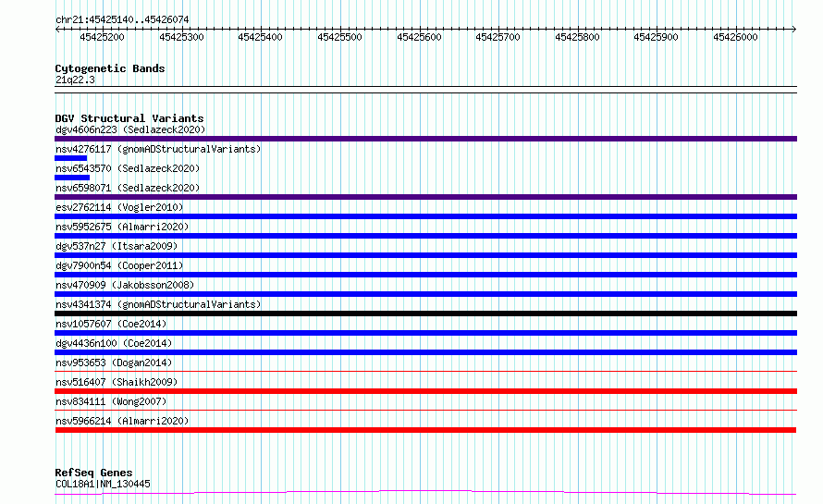
Task: Click the magenta COL18A1 gene line
Action: 425,492
